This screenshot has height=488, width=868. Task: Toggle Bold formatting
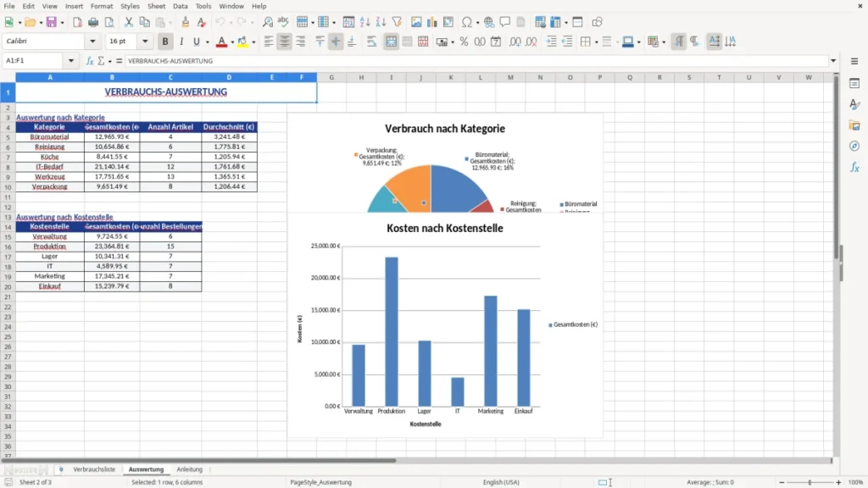(x=165, y=42)
